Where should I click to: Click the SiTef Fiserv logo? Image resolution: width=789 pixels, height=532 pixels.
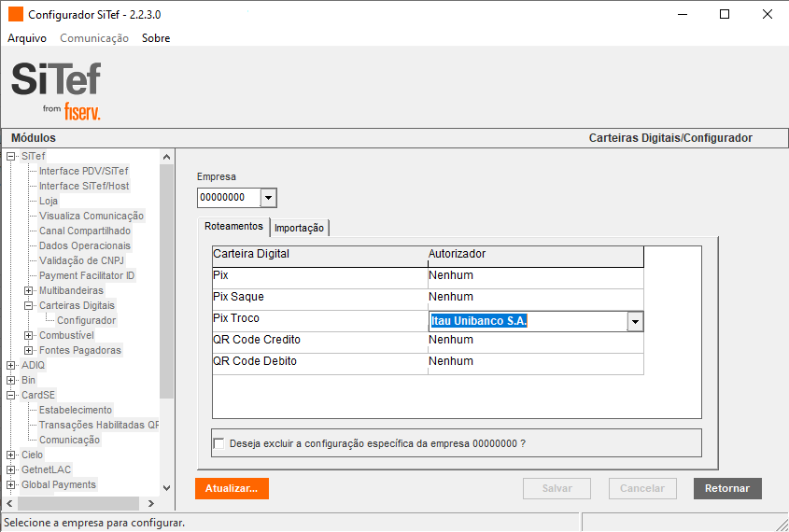56,90
